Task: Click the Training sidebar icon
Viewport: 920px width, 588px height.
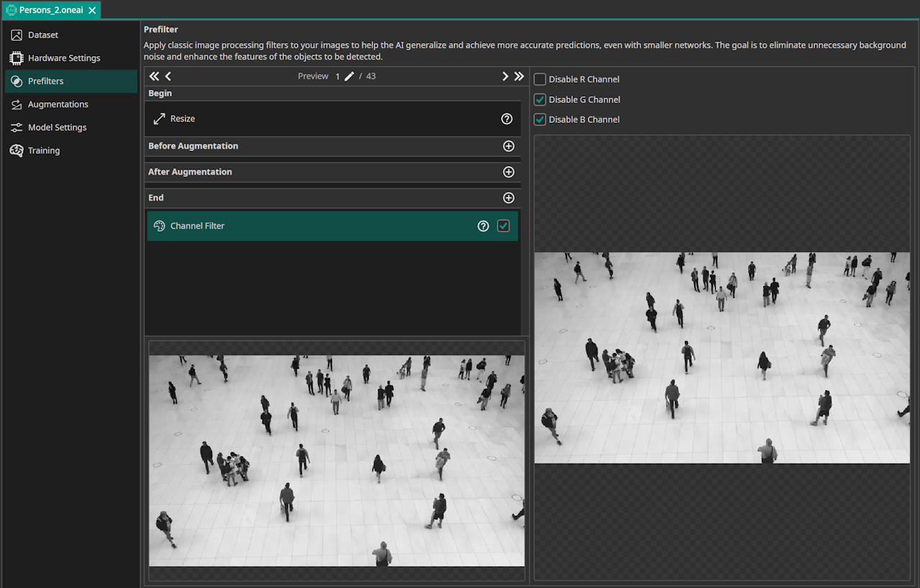Action: click(x=14, y=150)
